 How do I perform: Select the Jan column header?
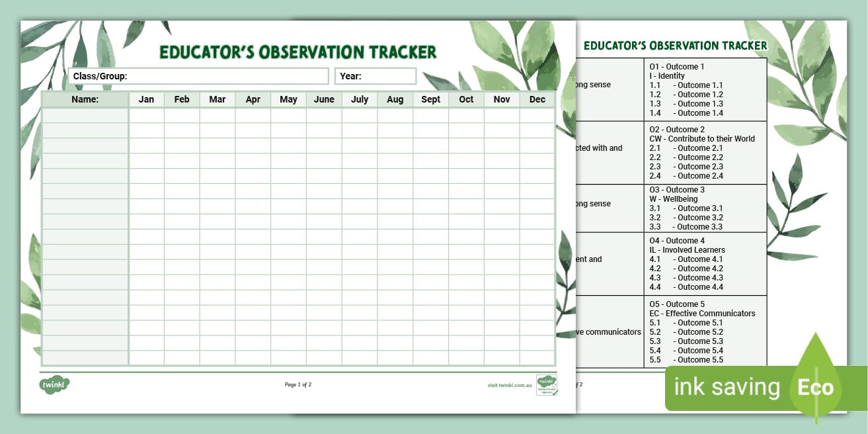[x=146, y=99]
